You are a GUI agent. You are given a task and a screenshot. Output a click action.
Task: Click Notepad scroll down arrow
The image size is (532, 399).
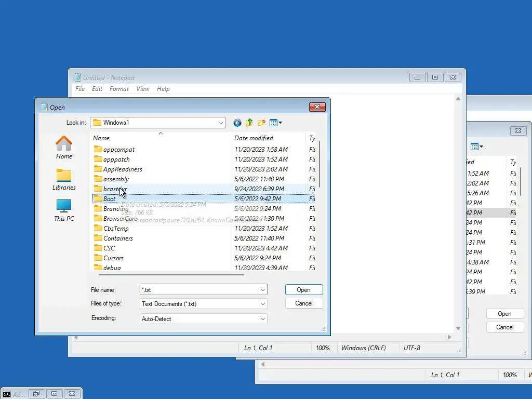(458, 328)
